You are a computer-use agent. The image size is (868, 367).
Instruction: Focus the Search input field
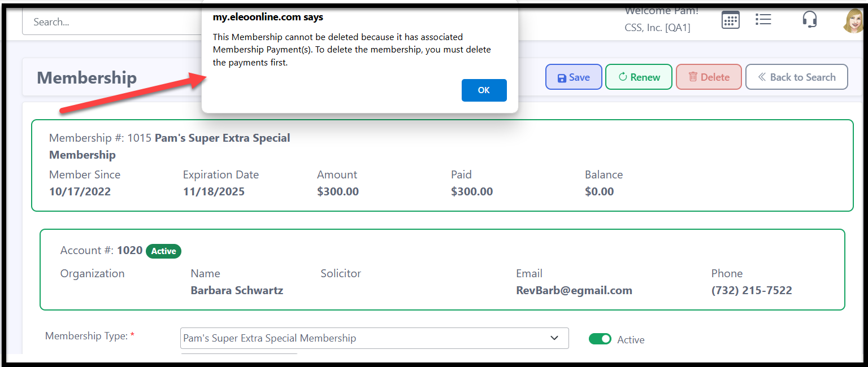[113, 22]
